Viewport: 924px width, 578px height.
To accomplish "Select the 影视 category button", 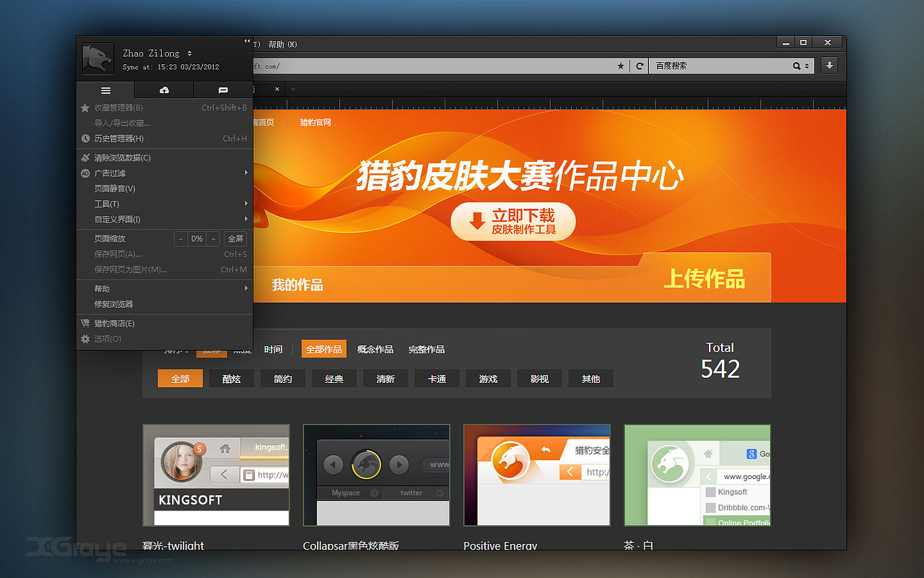I will pos(539,379).
